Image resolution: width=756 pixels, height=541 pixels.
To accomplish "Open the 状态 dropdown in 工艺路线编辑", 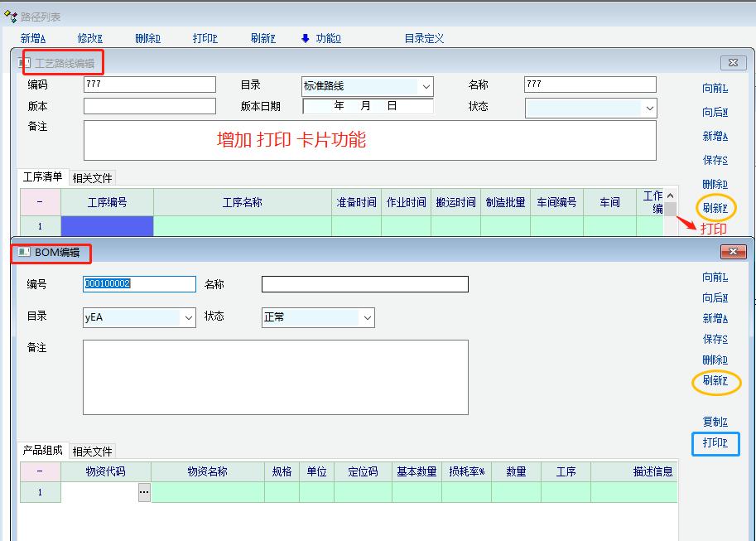I will pyautogui.click(x=650, y=108).
